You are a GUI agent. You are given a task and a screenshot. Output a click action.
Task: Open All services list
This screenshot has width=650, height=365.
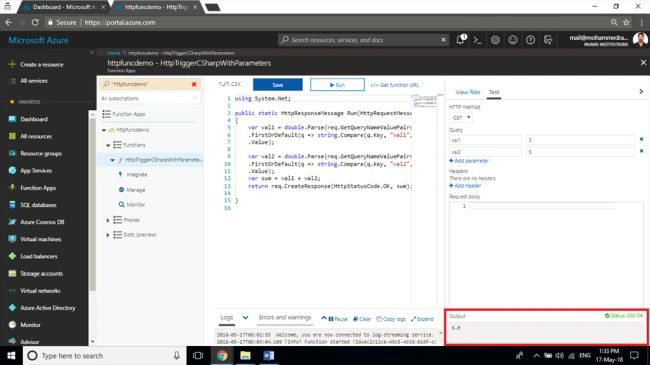(34, 81)
